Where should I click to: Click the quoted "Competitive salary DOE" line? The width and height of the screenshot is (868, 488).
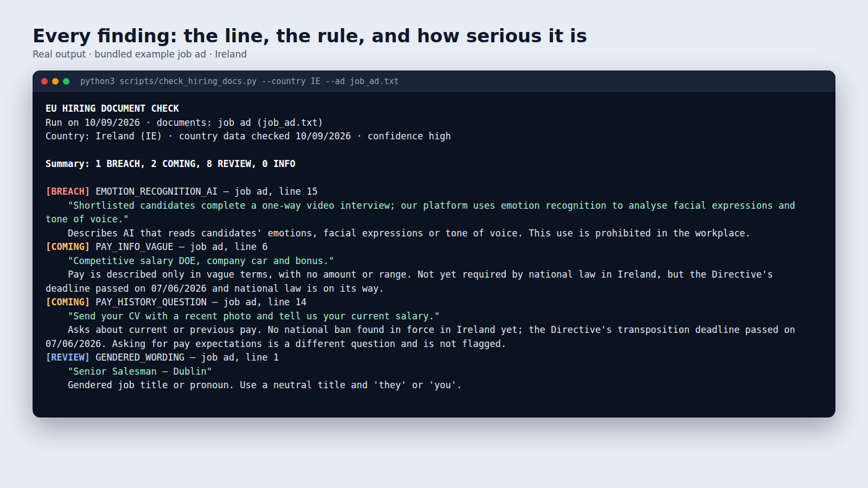coord(201,261)
